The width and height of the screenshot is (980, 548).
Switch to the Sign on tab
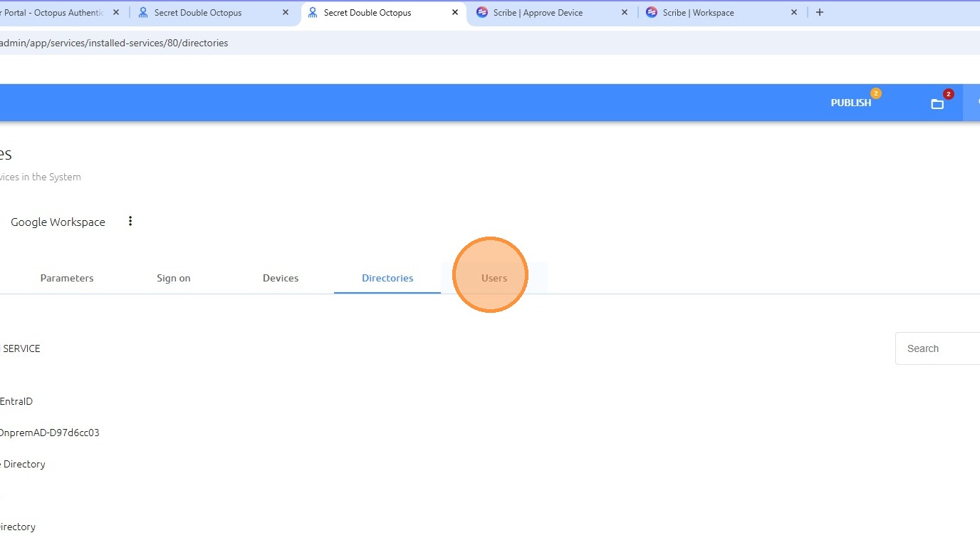[174, 278]
